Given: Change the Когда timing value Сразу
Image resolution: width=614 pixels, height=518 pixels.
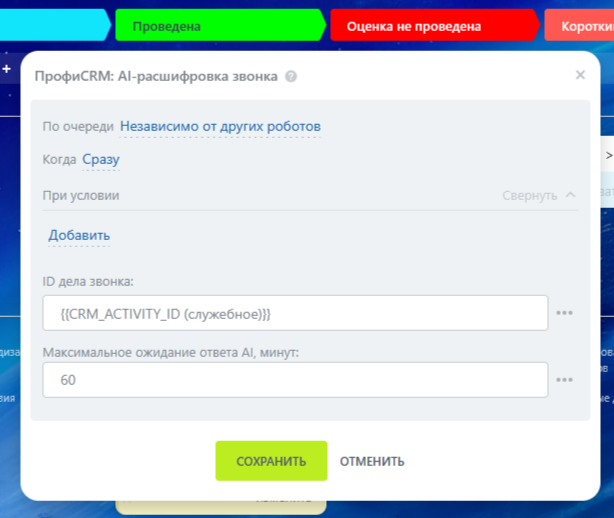Looking at the screenshot, I should pyautogui.click(x=101, y=159).
